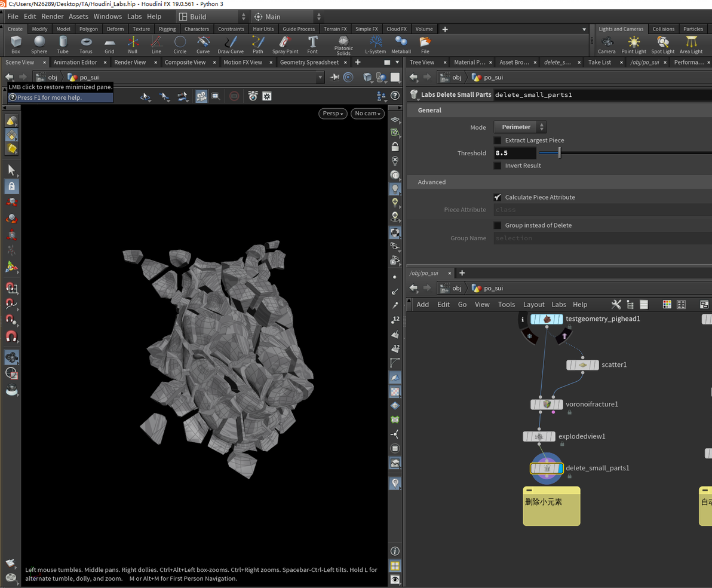Click the Spray Paint shelf tool
Image resolution: width=712 pixels, height=588 pixels.
[x=285, y=44]
